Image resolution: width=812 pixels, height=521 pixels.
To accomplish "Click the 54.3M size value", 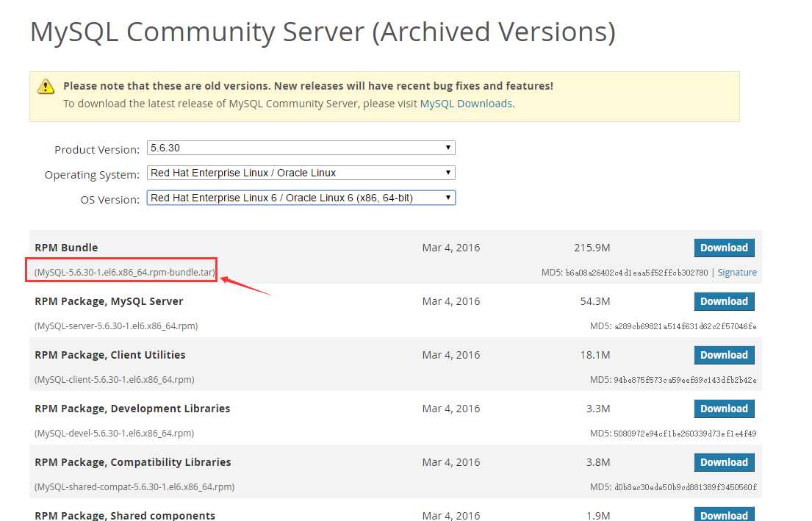I will point(595,301).
